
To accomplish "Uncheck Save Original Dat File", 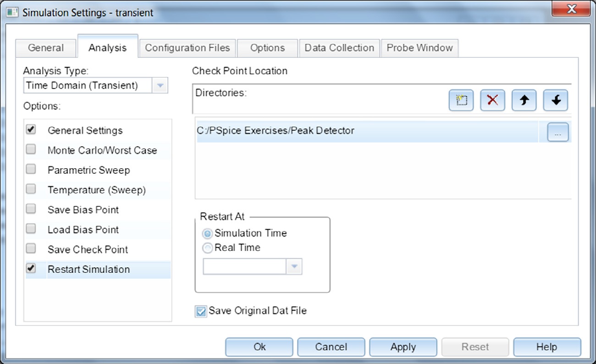I will coord(201,311).
